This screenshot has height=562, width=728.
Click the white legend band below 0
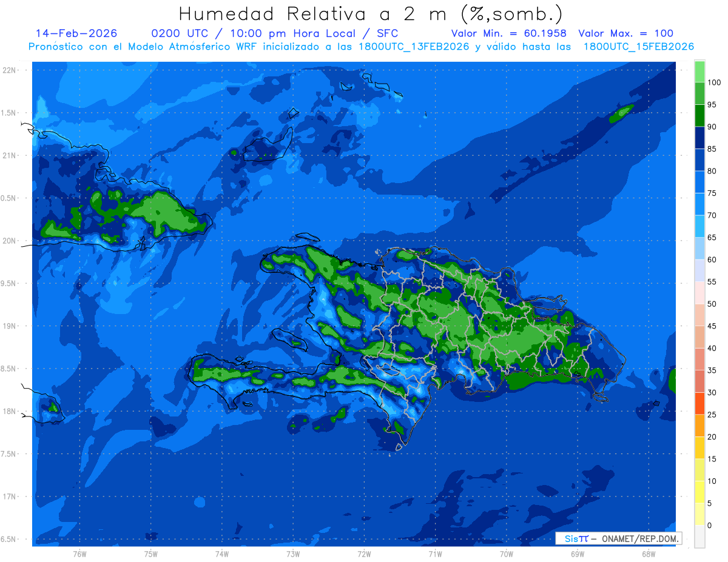pos(699,536)
